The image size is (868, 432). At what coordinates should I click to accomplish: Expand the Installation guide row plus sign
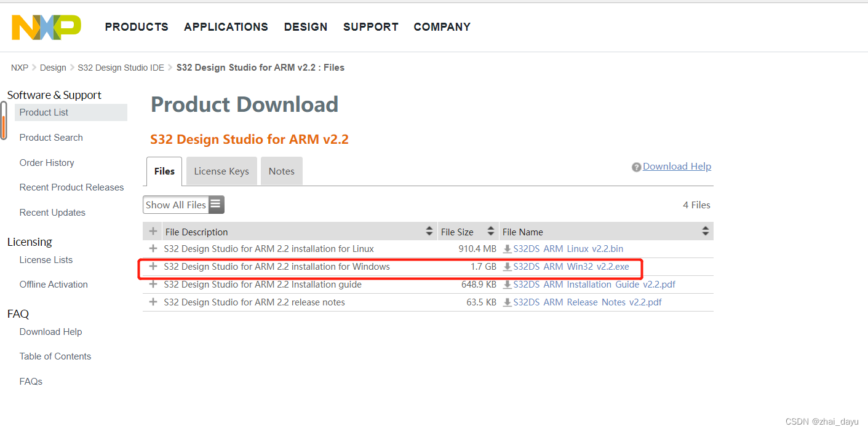tap(153, 284)
